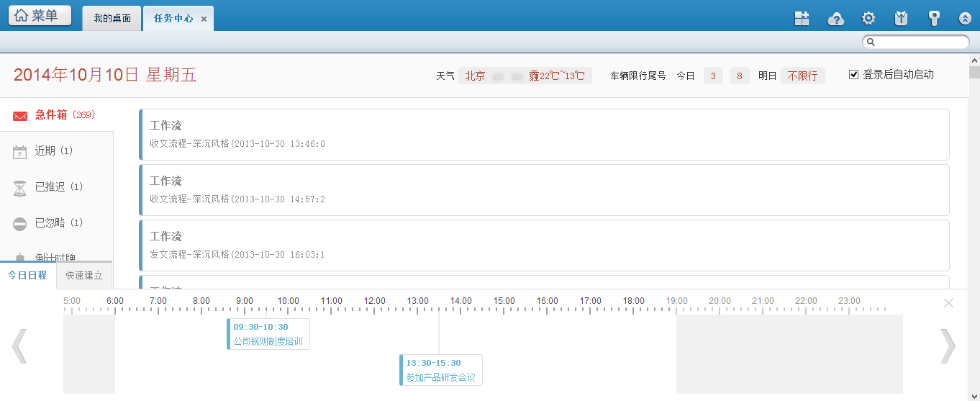Click the 不限行 tomorrow label

(802, 76)
